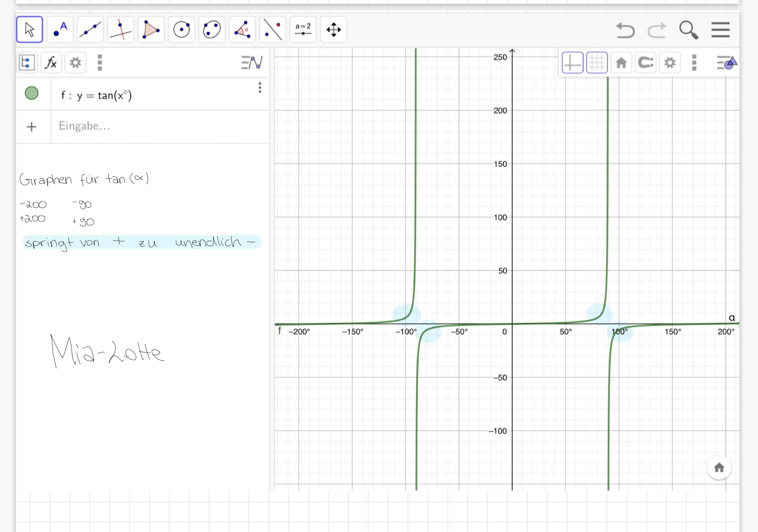Open the main hamburger menu
758x532 pixels.
[720, 30]
